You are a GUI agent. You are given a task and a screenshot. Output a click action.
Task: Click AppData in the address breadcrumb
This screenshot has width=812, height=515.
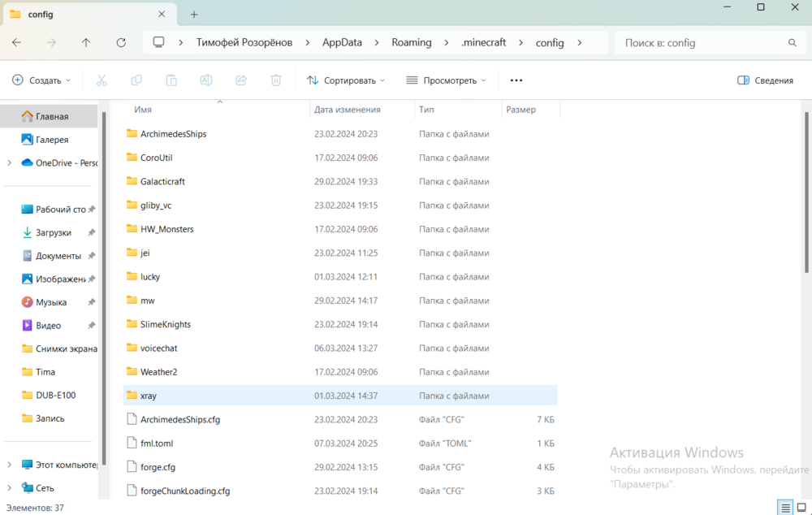point(342,42)
